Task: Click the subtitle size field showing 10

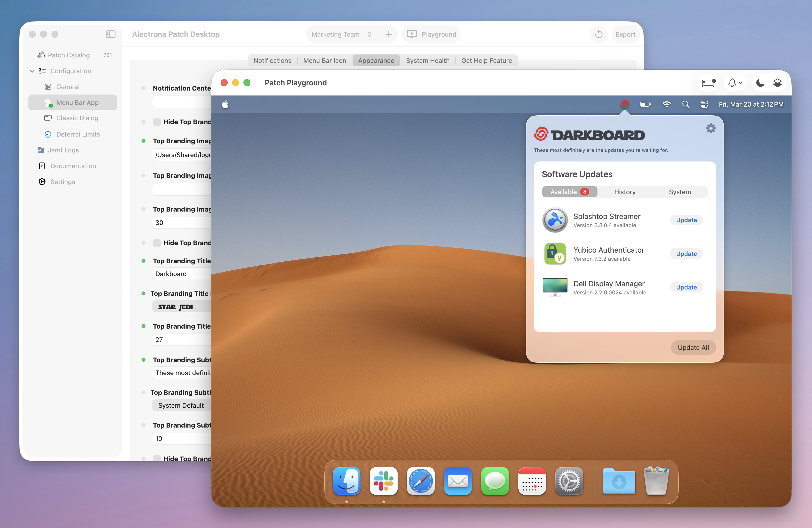Action: [x=182, y=438]
